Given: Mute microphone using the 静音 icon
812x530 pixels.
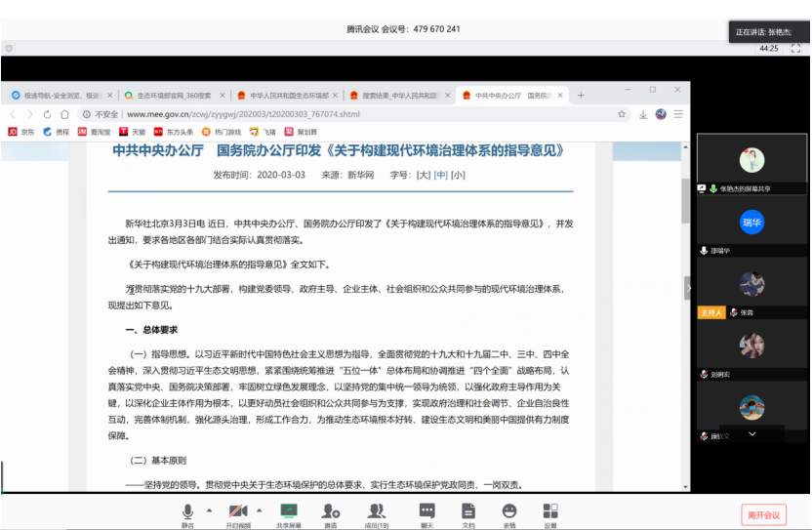Looking at the screenshot, I should pyautogui.click(x=187, y=511).
